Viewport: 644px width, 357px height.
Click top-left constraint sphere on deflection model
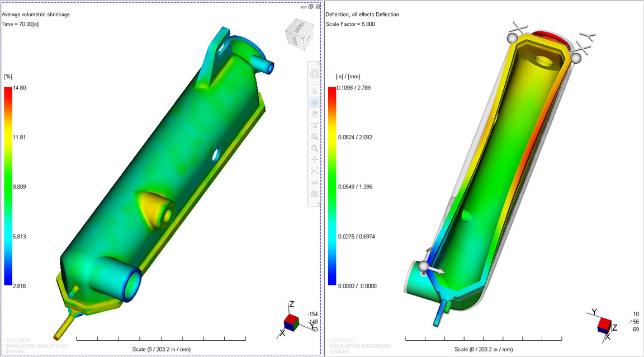[512, 38]
